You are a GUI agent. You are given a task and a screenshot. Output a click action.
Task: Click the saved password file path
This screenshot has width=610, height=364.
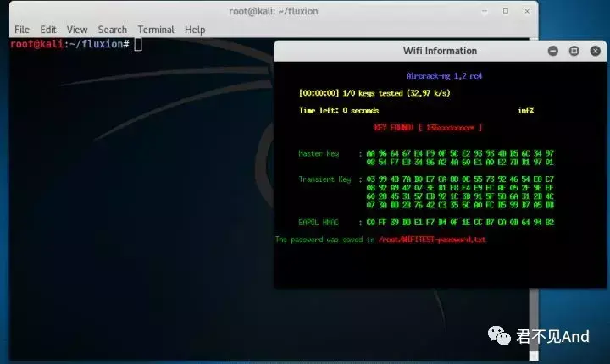pyautogui.click(x=432, y=240)
